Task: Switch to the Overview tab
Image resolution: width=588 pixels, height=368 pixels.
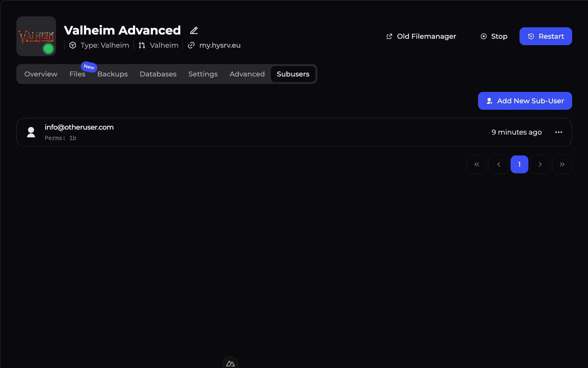Action: click(x=41, y=74)
